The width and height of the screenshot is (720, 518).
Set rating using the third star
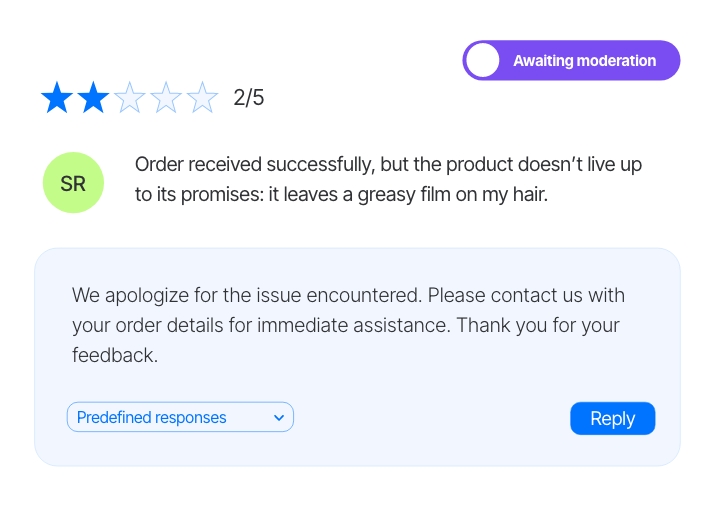pos(130,98)
